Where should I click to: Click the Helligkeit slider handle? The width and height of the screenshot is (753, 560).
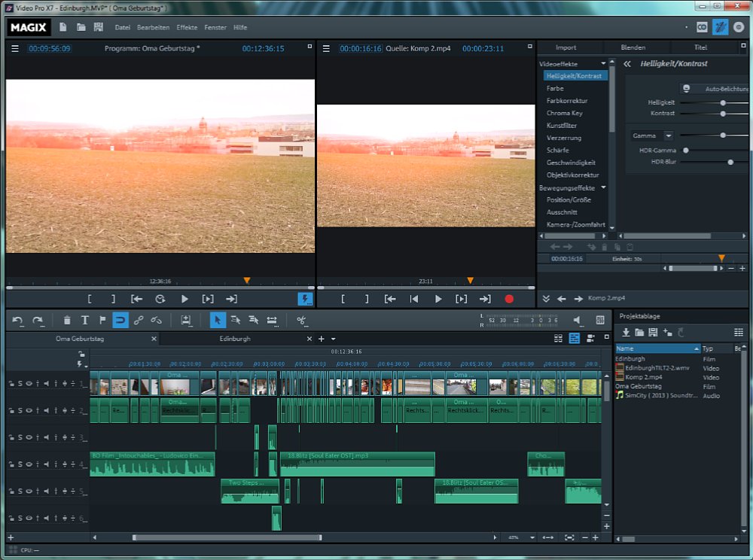[x=723, y=102]
